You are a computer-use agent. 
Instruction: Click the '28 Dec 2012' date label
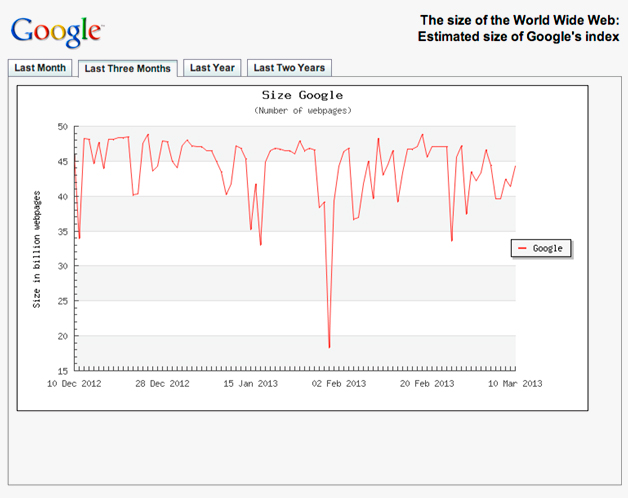162,384
